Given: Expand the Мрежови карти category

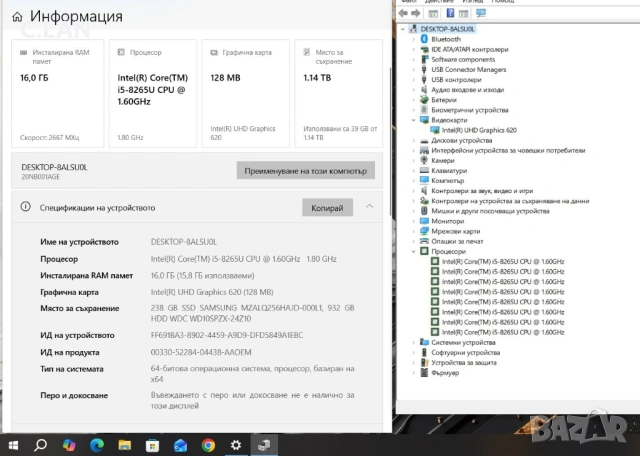Looking at the screenshot, I should tap(413, 231).
